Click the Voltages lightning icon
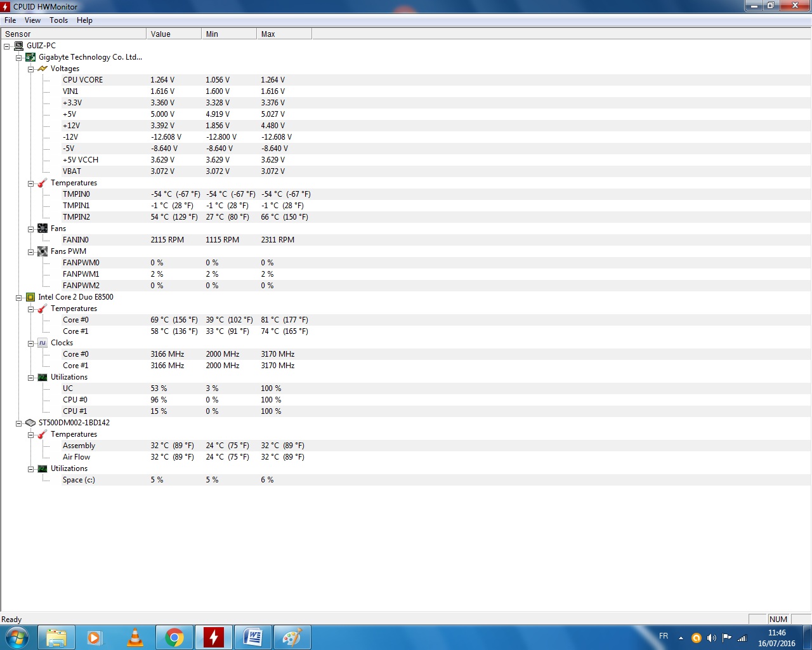 coord(43,69)
